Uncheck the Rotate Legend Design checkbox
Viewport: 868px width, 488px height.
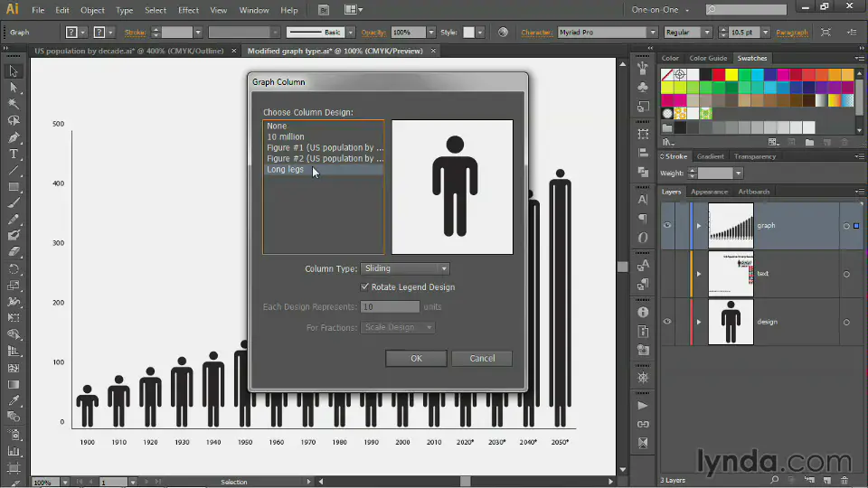(x=365, y=287)
